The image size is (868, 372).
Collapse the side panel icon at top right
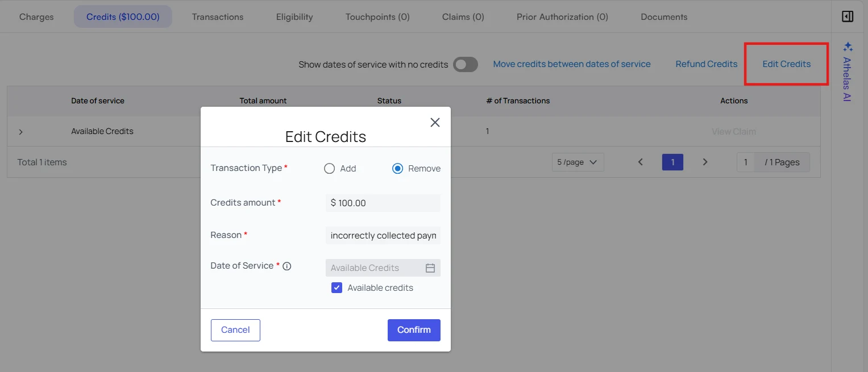pyautogui.click(x=848, y=16)
